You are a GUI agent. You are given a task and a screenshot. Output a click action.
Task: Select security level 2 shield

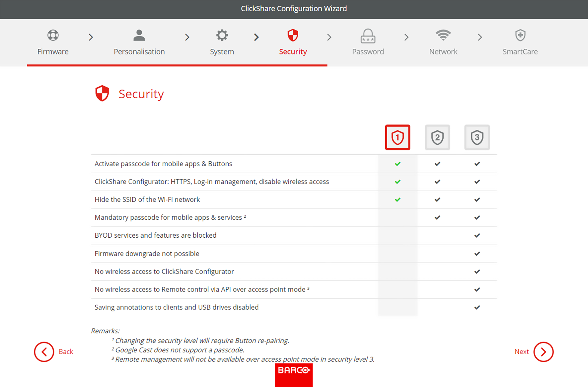click(437, 137)
